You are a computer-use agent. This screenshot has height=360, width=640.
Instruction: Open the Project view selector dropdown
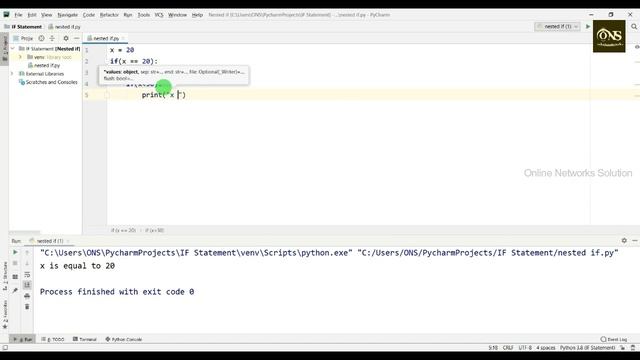point(24,38)
